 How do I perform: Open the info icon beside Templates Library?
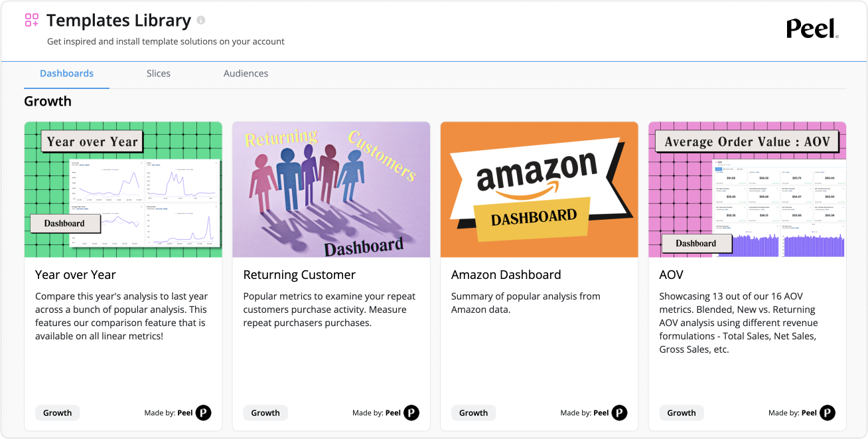[x=201, y=21]
